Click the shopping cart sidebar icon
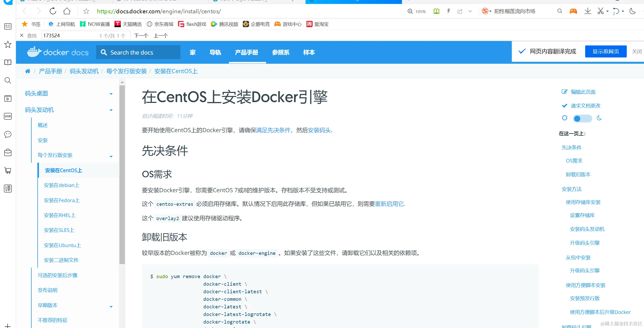The image size is (644, 328). (x=8, y=170)
